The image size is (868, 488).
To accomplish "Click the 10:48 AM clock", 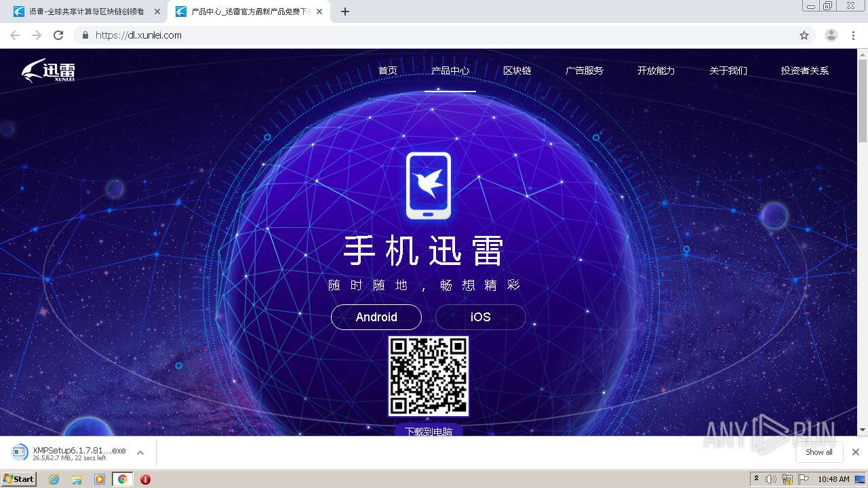I will pos(833,479).
